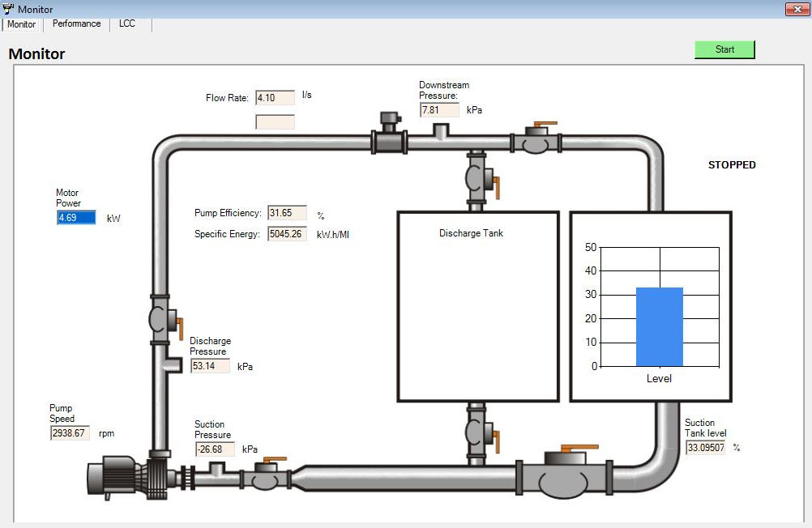Click the blue Level bar in the chart
812x528 pixels.
[x=659, y=327]
